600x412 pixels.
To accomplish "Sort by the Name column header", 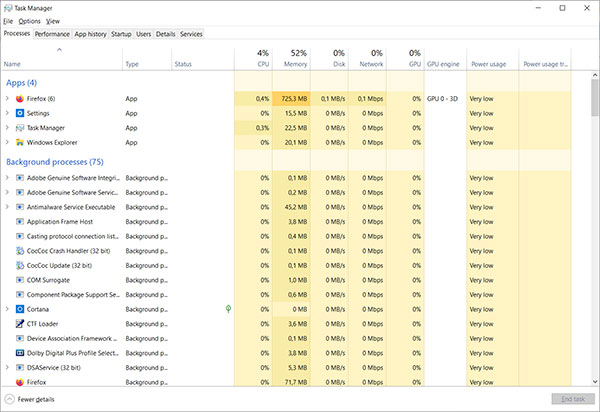I will point(62,59).
